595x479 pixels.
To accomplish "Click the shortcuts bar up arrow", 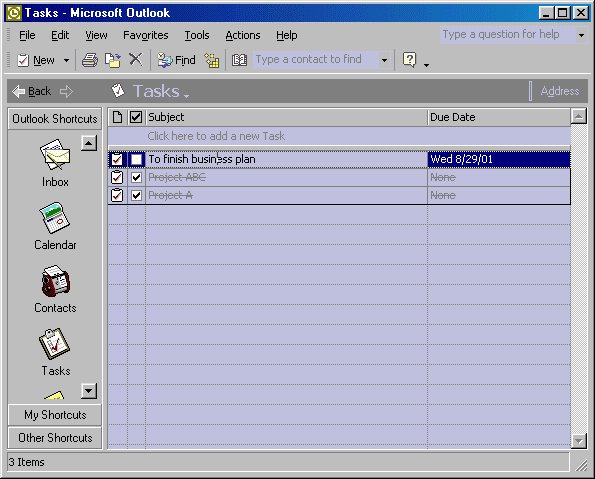I will [x=89, y=143].
